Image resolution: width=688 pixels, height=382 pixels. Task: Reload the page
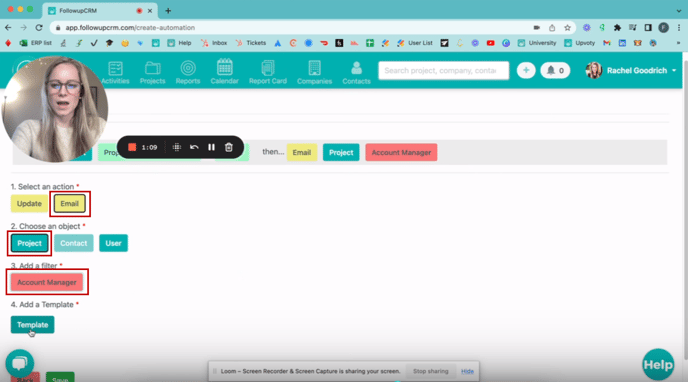[39, 28]
